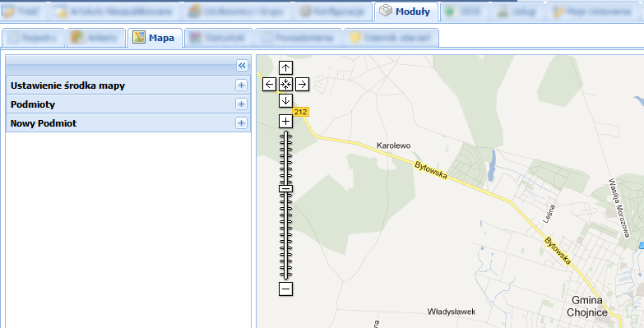
Task: Expand the Ustawienie środka mapy section
Action: tap(241, 85)
